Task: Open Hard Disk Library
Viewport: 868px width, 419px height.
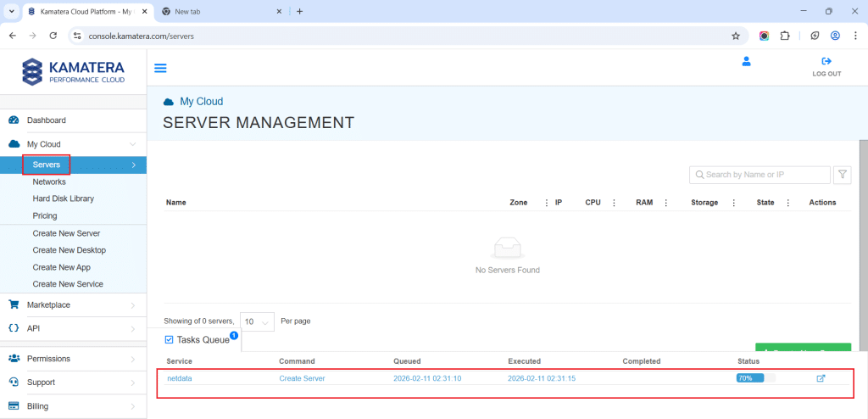Action: click(63, 198)
